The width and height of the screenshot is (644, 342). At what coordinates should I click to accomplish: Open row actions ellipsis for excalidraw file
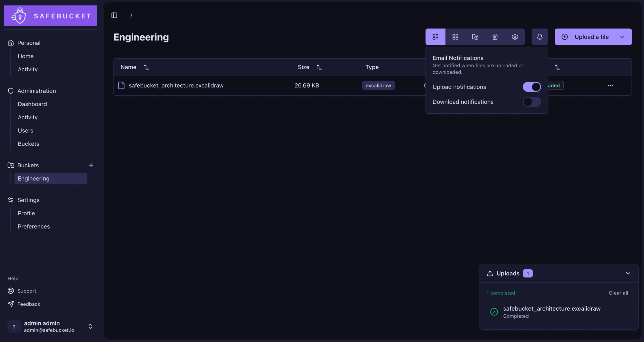610,85
